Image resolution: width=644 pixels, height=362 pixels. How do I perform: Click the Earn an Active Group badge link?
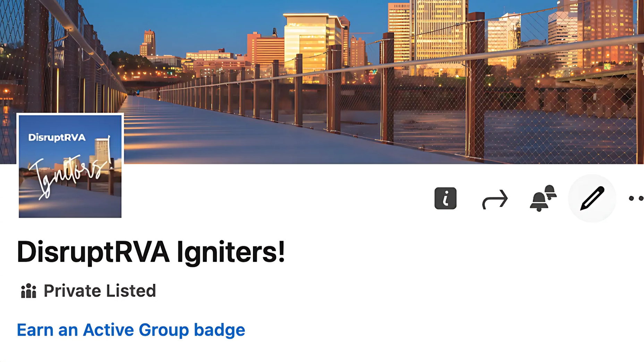131,330
